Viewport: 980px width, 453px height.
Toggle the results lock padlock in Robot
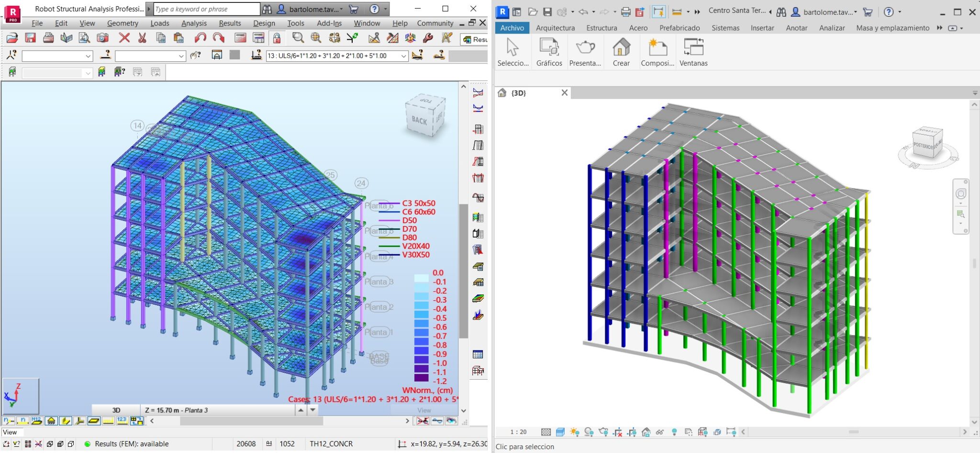277,38
